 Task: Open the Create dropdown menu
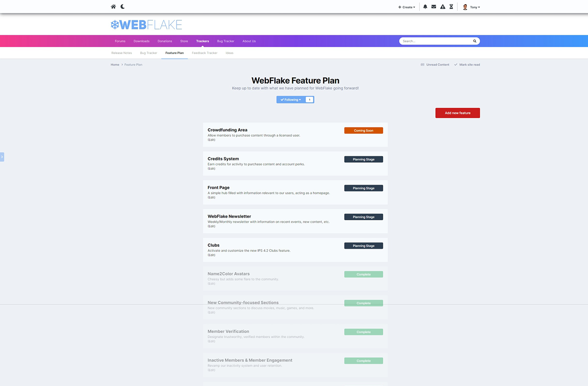[406, 7]
